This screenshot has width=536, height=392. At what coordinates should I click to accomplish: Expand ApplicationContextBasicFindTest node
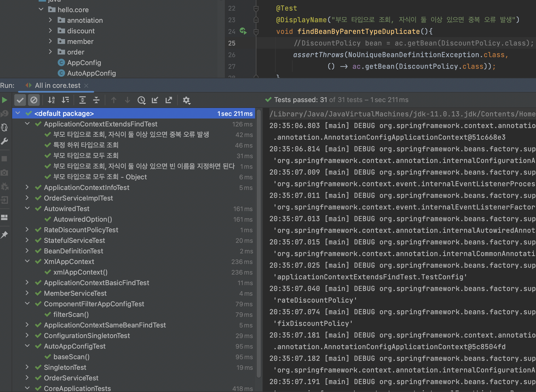pyautogui.click(x=27, y=282)
